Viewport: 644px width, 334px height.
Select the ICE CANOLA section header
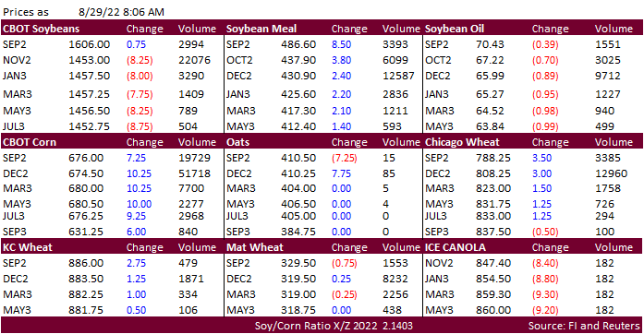456,247
